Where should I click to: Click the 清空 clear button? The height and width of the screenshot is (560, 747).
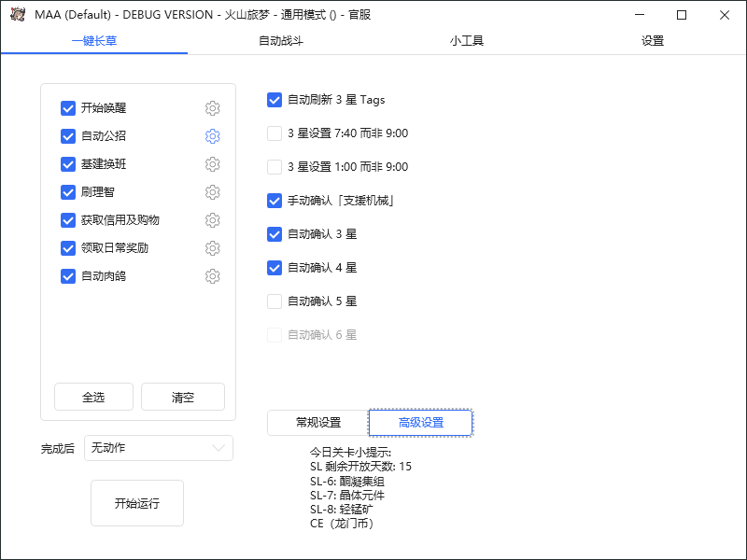pyautogui.click(x=182, y=396)
